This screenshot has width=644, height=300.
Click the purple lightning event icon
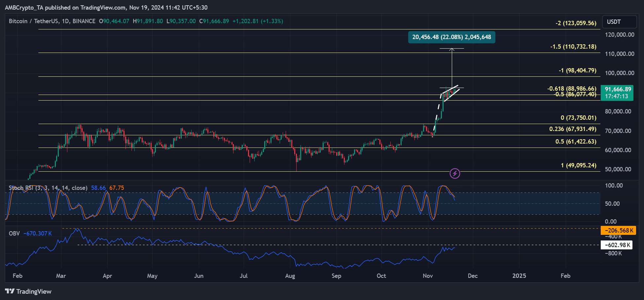pyautogui.click(x=455, y=173)
